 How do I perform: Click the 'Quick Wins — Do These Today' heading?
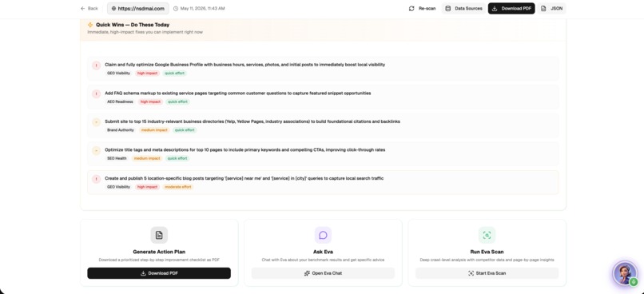tap(133, 25)
